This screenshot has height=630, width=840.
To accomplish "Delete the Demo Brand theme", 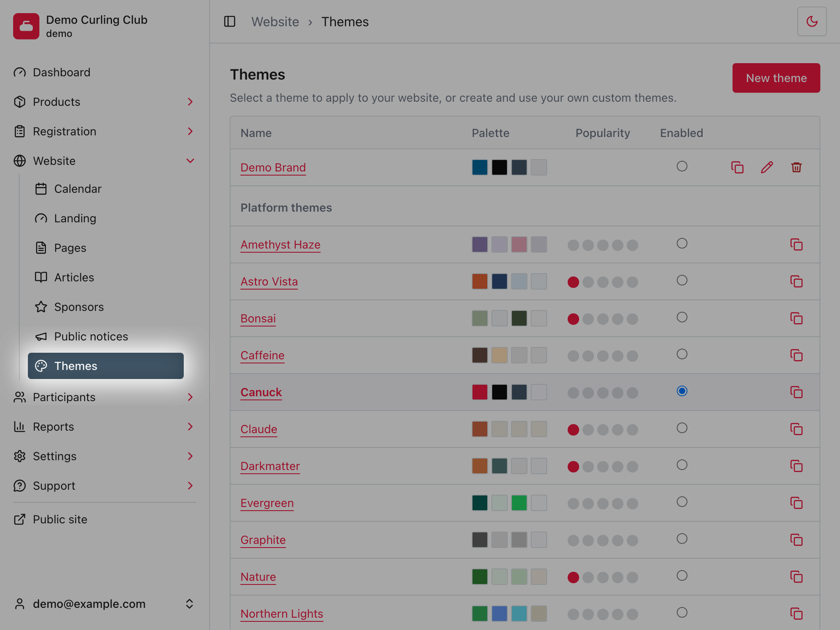I will (796, 167).
